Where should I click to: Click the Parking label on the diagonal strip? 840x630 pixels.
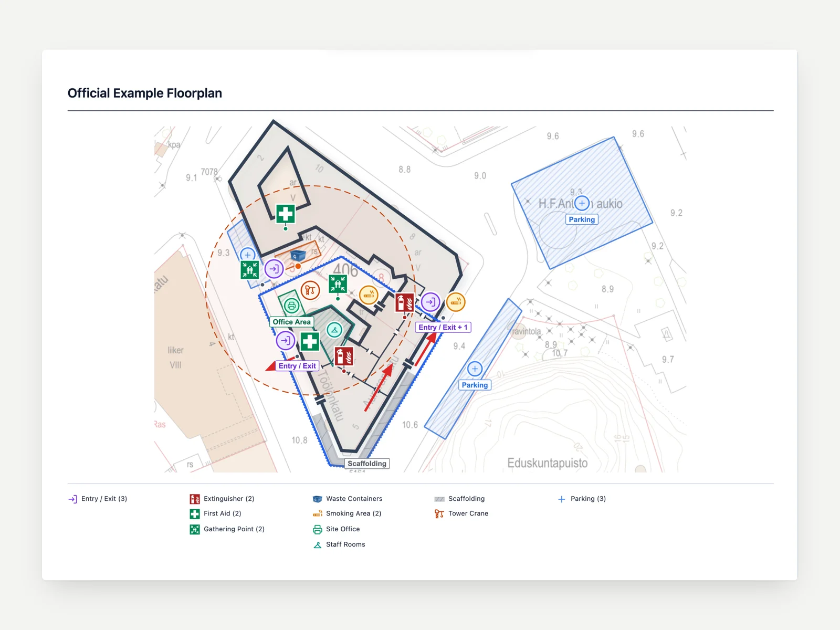tap(475, 385)
